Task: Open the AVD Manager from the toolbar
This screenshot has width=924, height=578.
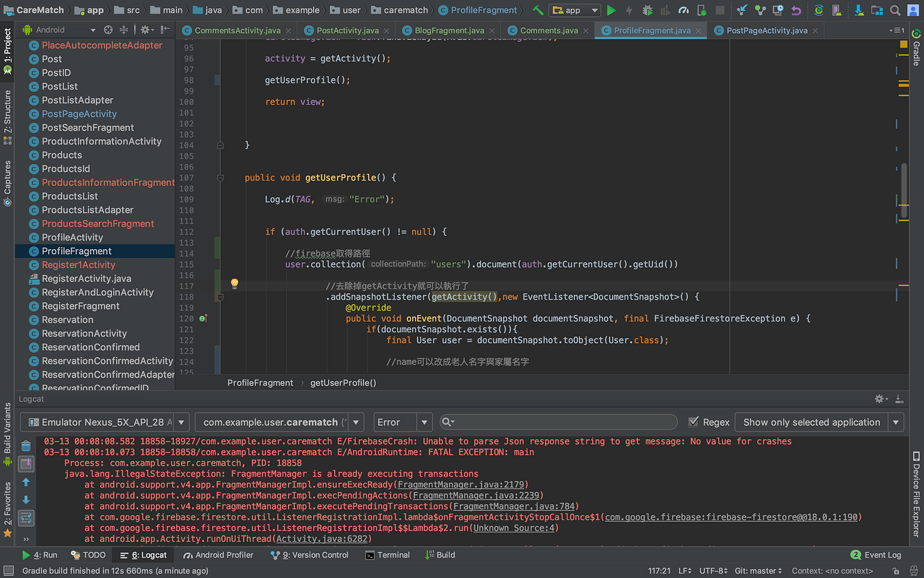Action: coord(836,10)
